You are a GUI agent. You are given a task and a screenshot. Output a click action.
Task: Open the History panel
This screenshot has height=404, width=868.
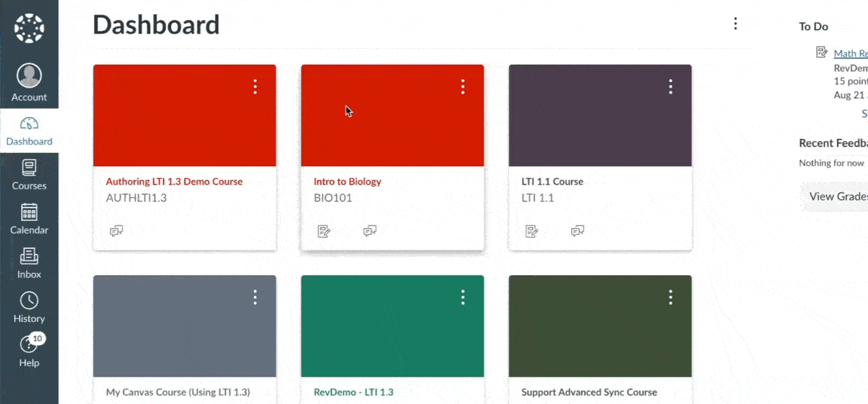pyautogui.click(x=29, y=307)
